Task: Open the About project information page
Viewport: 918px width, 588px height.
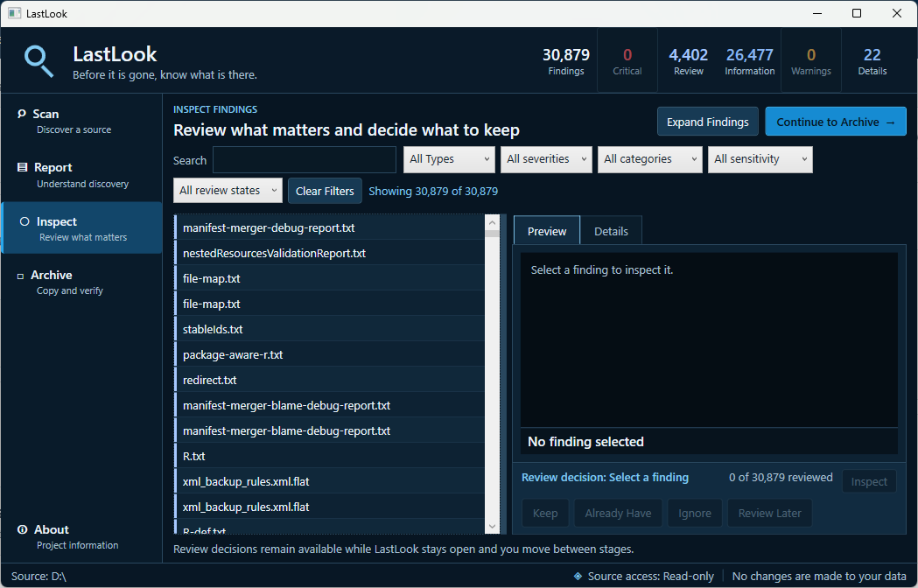Action: [x=81, y=536]
